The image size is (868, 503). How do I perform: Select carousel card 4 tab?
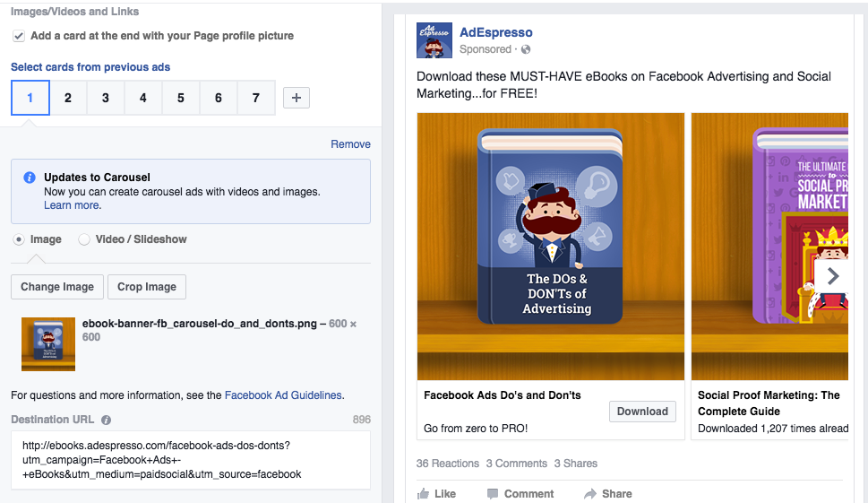click(x=143, y=98)
